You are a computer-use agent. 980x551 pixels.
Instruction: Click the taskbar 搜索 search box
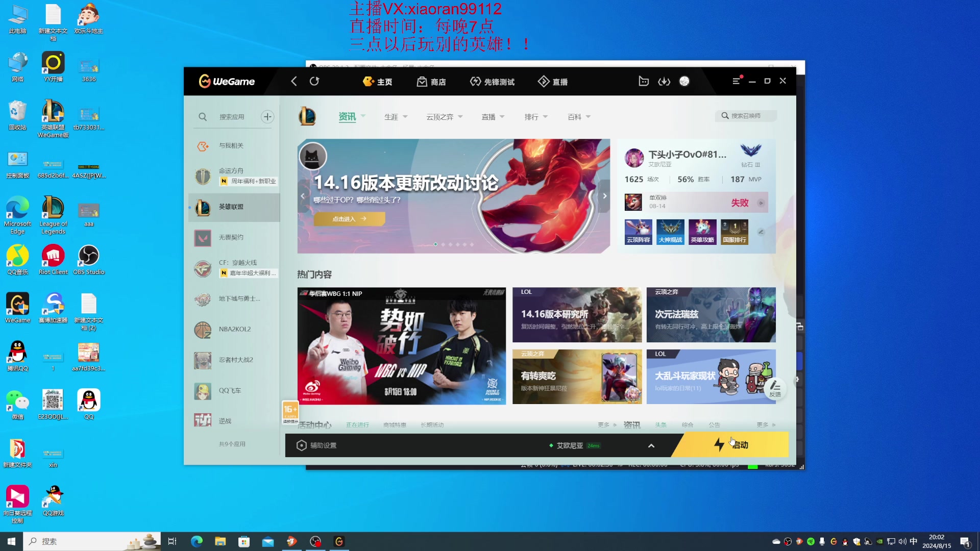point(92,541)
